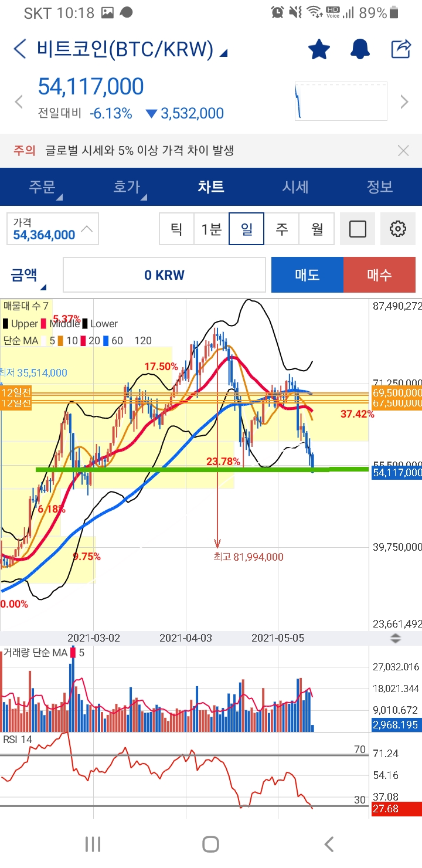
Task: Tap the 매물대 수 7 indicator label
Action: tap(26, 306)
